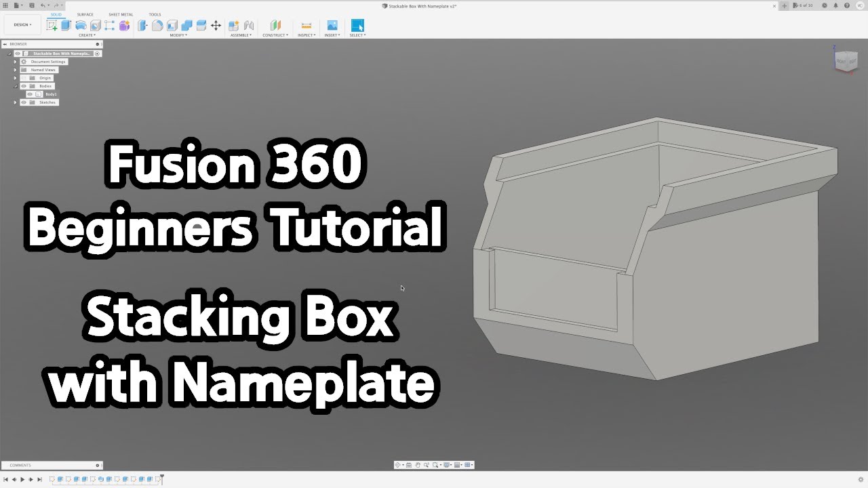This screenshot has height=488, width=868.
Task: Select the Extrude tool
Action: tap(66, 26)
